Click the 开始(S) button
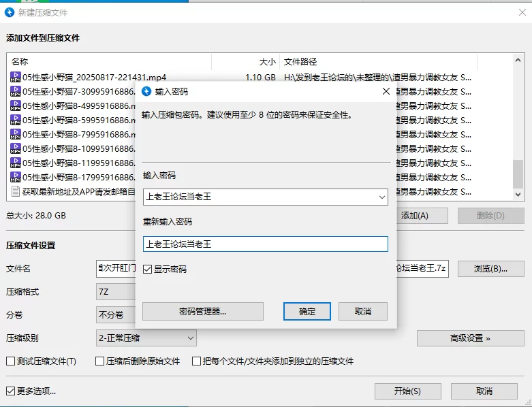532x407 pixels. 408,391
